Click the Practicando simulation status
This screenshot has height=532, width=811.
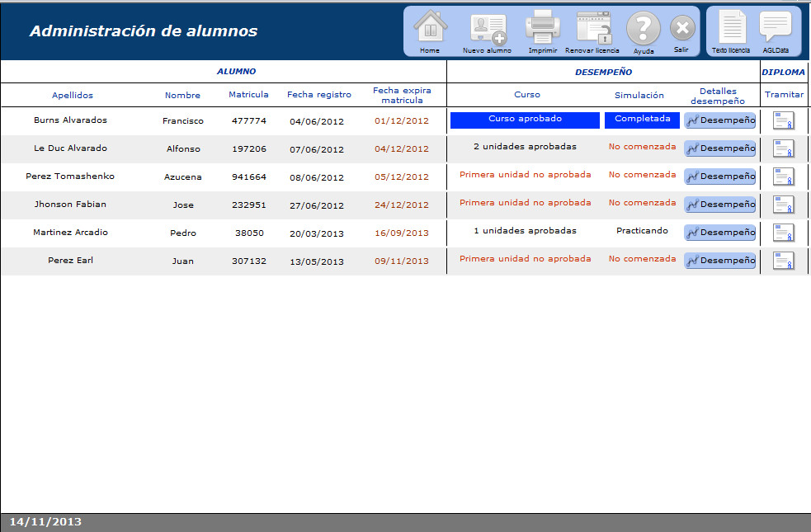pos(643,231)
